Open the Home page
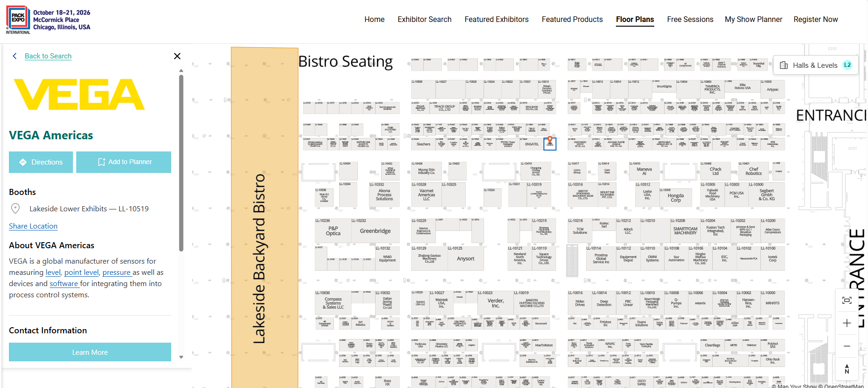The height and width of the screenshot is (388, 868). (x=375, y=20)
